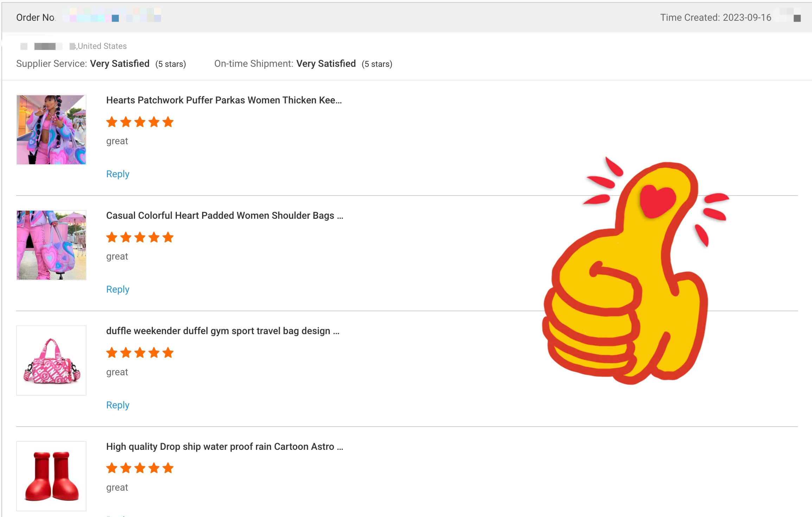The width and height of the screenshot is (812, 517).
Task: Open the Colorful Heart Shoulder Bags thumbnail
Action: (51, 245)
